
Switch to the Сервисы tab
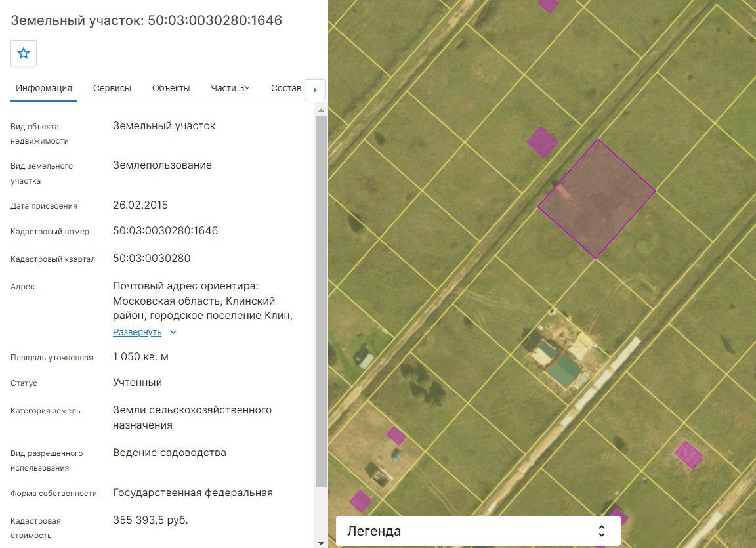[x=112, y=88]
